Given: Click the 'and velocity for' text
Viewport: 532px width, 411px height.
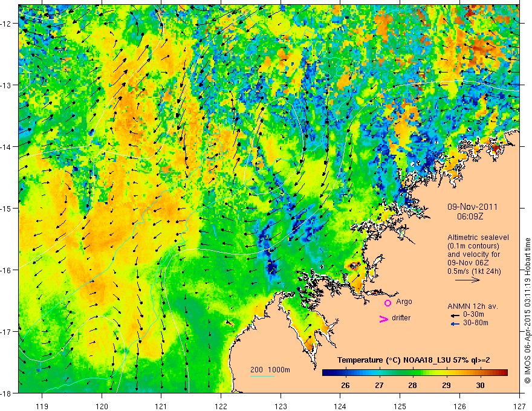Looking at the screenshot, I should 473,254.
